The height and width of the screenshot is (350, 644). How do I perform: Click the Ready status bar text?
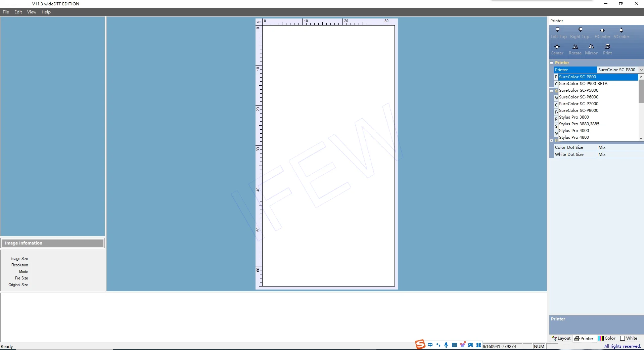[x=7, y=347]
